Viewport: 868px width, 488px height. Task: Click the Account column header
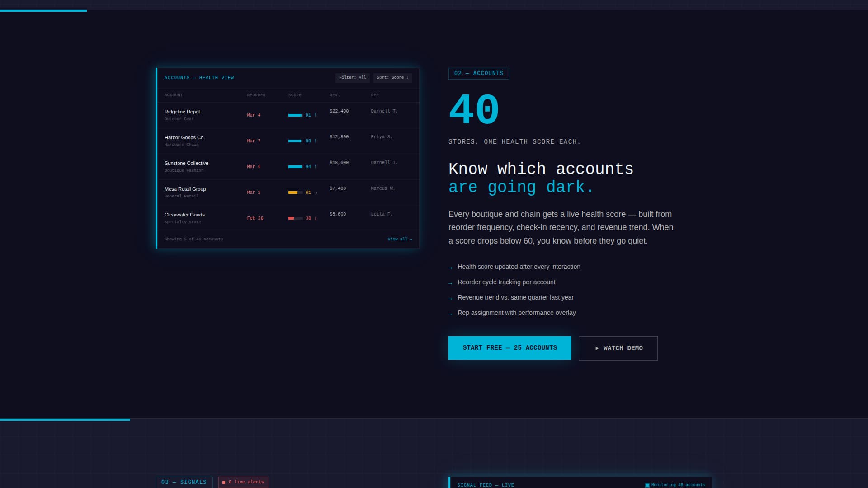[174, 95]
